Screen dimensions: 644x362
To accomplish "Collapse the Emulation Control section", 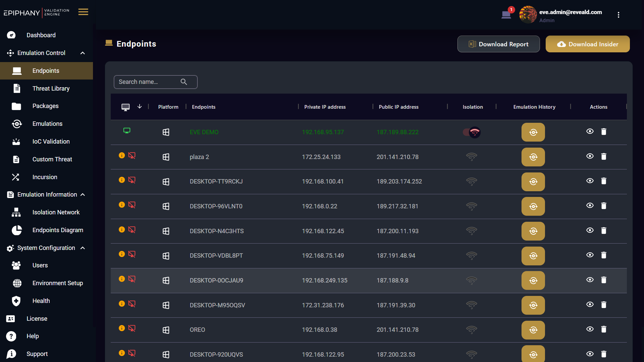I will pos(83,53).
